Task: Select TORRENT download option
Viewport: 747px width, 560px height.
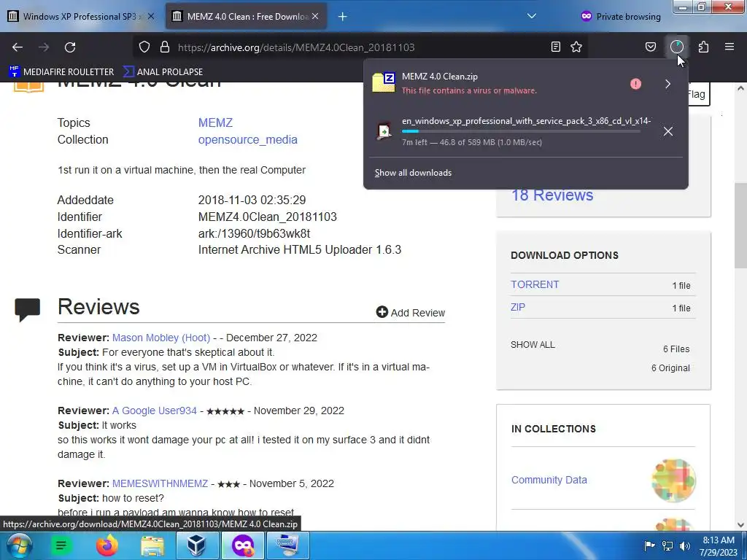Action: click(535, 284)
